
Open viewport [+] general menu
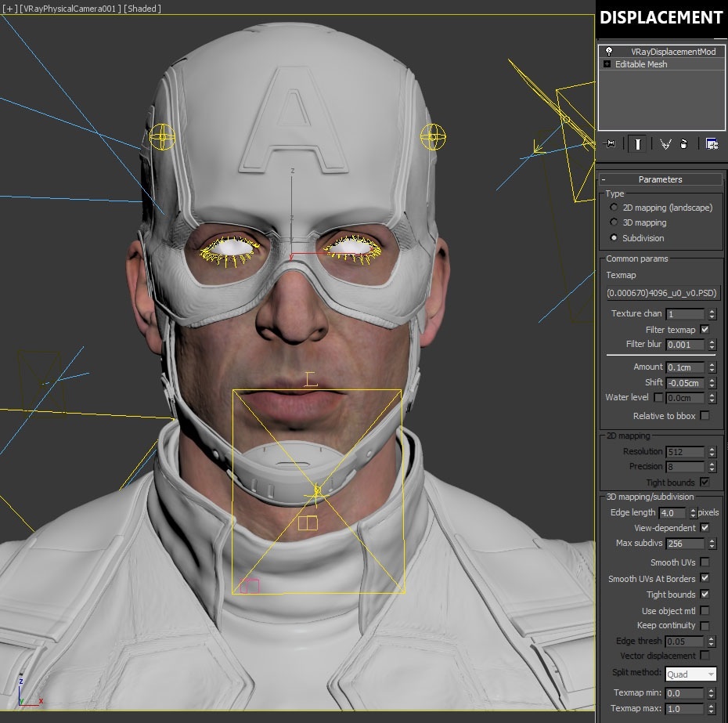tap(10, 9)
